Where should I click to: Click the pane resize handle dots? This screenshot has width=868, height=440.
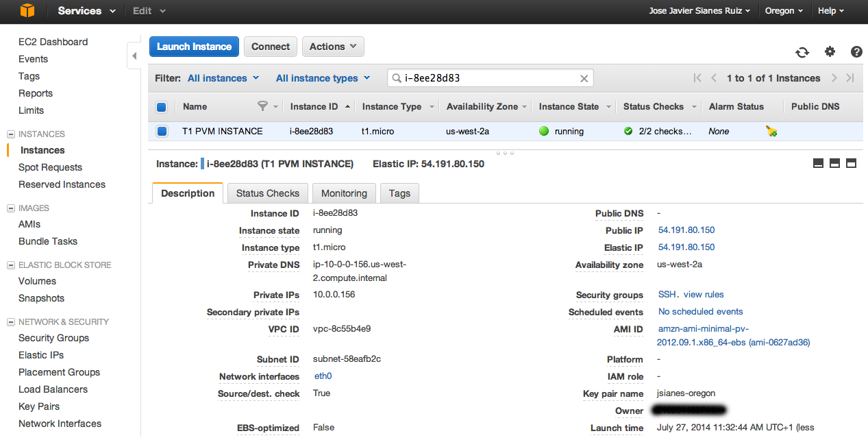[x=505, y=153]
